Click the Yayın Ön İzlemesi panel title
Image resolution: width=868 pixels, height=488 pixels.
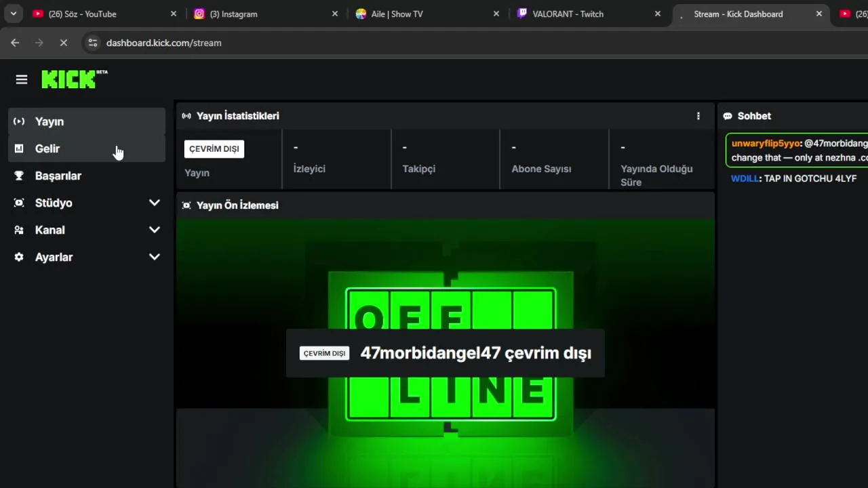[237, 205]
